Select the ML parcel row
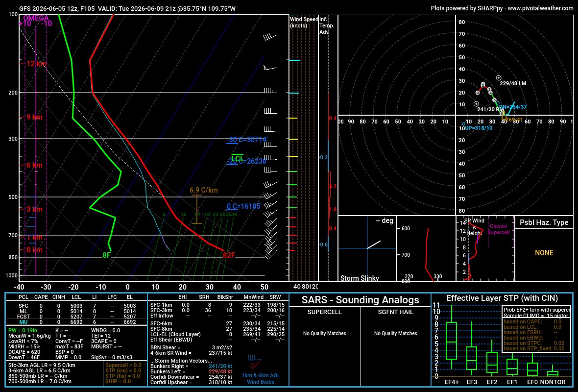Viewport: 578px width, 392px height. pos(76,311)
